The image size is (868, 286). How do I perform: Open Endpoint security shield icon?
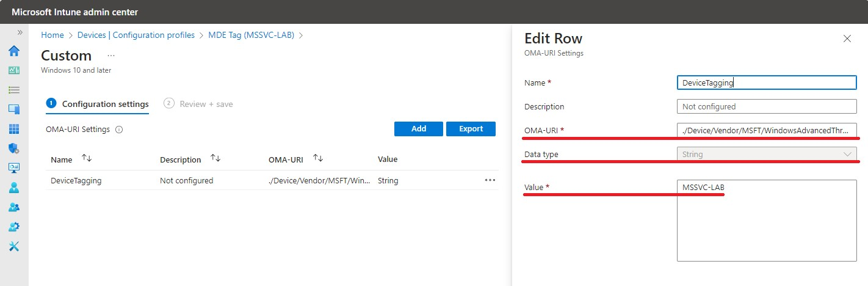coord(13,148)
